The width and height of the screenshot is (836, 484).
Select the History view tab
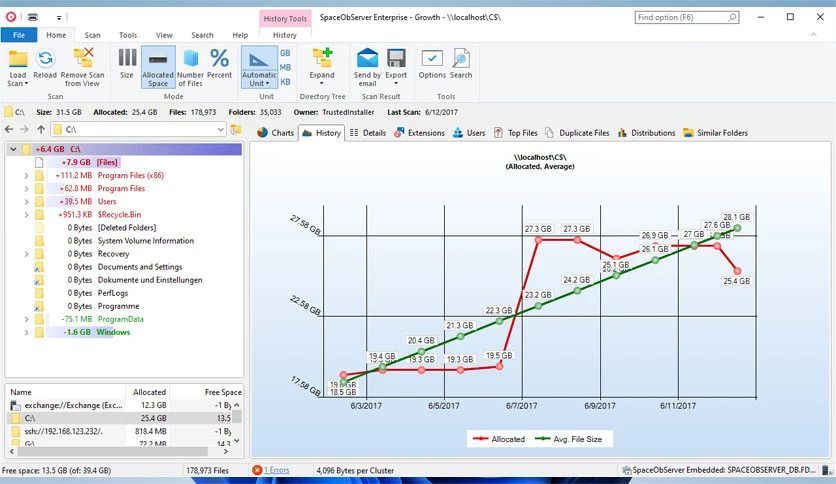click(321, 133)
